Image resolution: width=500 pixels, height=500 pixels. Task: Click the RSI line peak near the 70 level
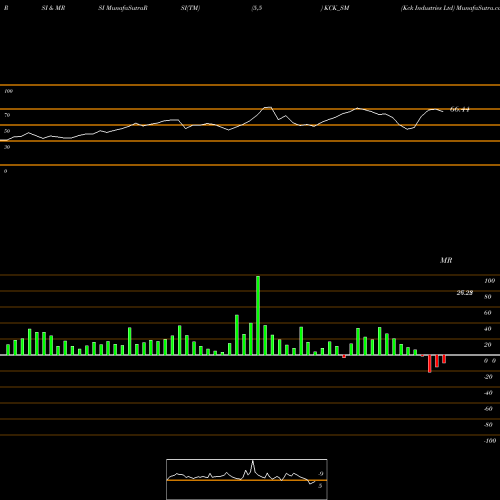pyautogui.click(x=268, y=107)
